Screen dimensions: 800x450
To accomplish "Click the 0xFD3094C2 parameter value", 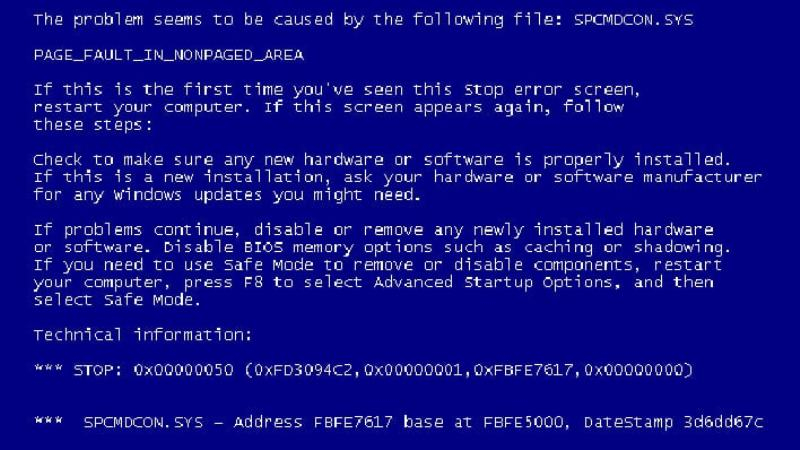I will pyautogui.click(x=304, y=370).
